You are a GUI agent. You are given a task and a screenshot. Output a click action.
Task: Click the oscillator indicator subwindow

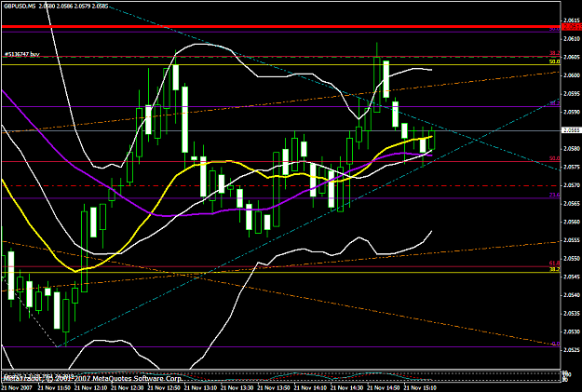280,376
